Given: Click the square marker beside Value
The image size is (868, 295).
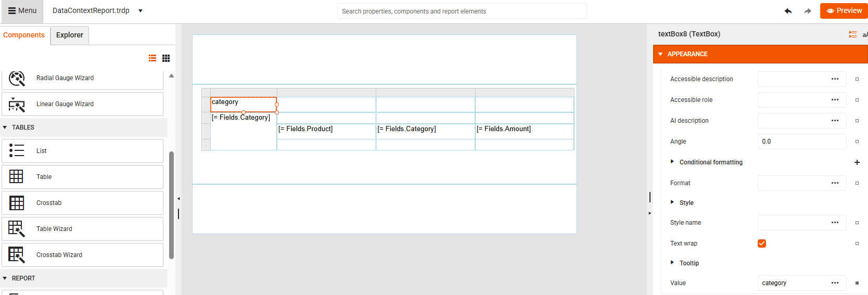Looking at the screenshot, I should pyautogui.click(x=857, y=283).
